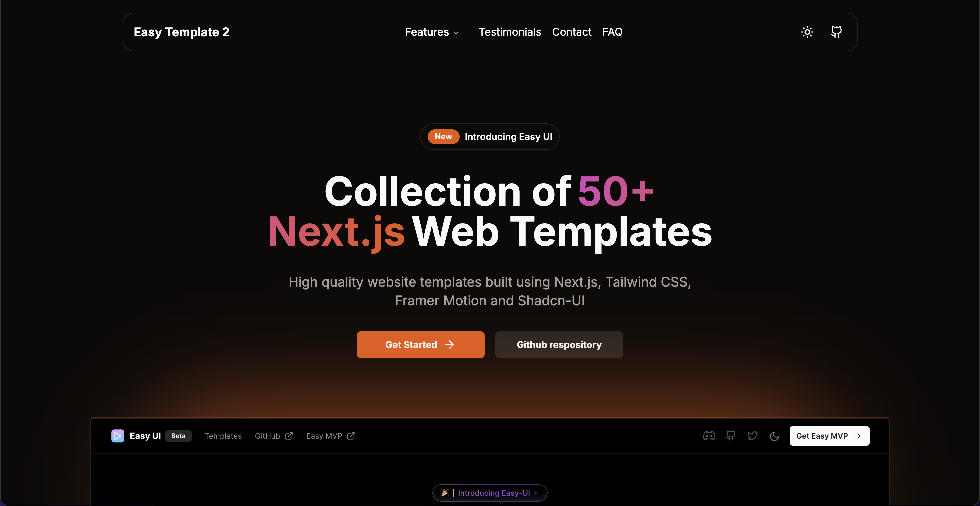This screenshot has height=506, width=980.
Task: Click the Easy MVP link in Easy UI bar
Action: click(x=329, y=436)
